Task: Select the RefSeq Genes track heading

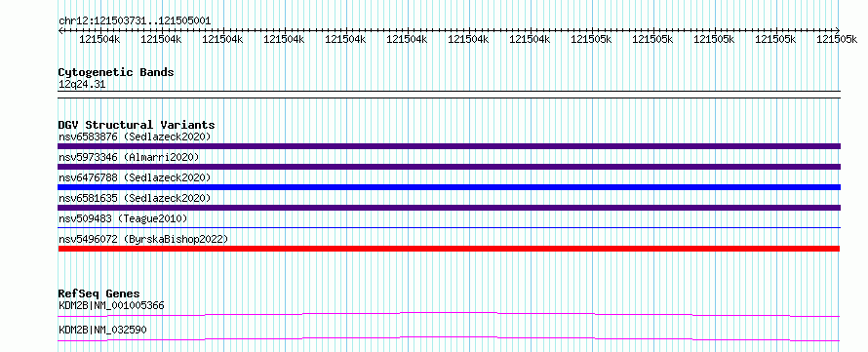Action: click(99, 293)
